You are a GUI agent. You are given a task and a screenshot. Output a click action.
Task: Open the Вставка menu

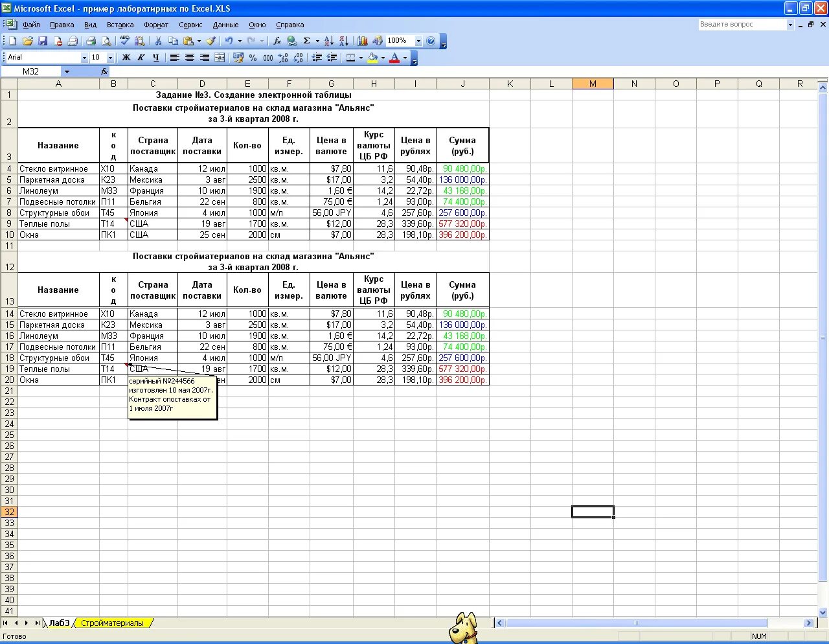120,25
